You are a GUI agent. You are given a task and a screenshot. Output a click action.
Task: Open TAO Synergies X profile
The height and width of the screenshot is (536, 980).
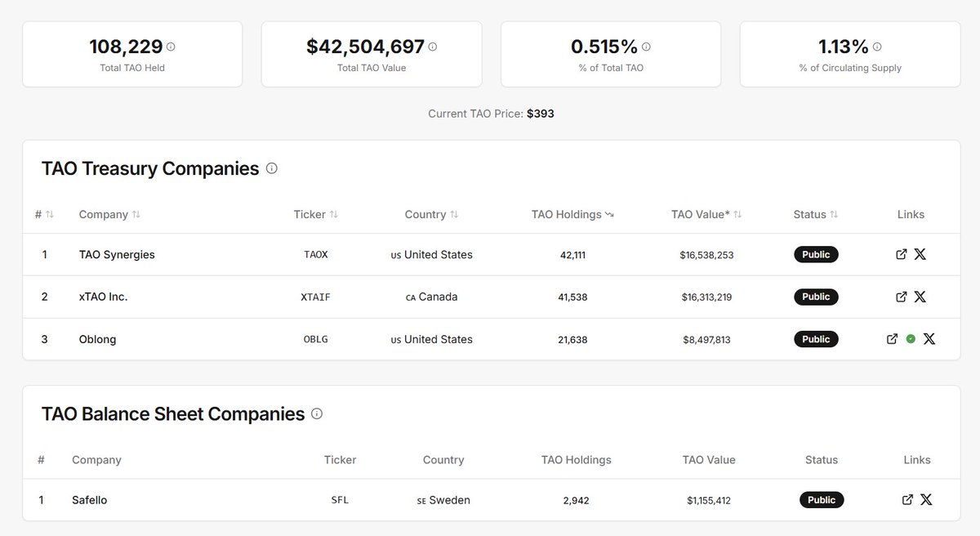coord(920,254)
